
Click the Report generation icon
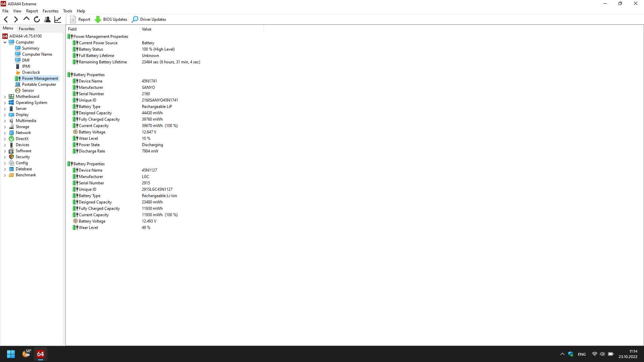coord(73,19)
